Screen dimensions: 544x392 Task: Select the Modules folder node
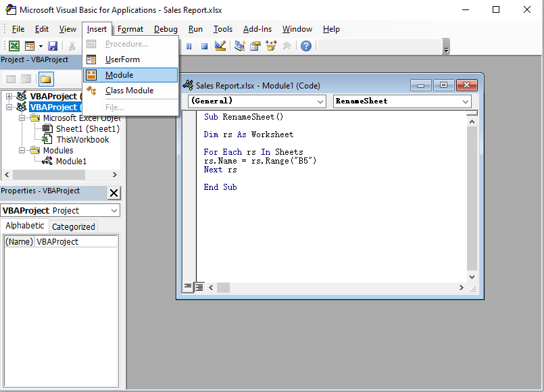click(58, 150)
